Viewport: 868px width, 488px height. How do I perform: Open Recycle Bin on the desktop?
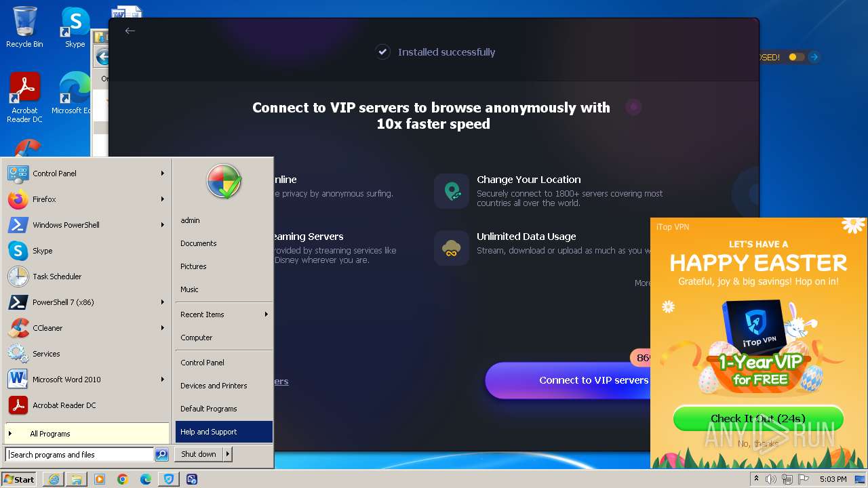[24, 27]
